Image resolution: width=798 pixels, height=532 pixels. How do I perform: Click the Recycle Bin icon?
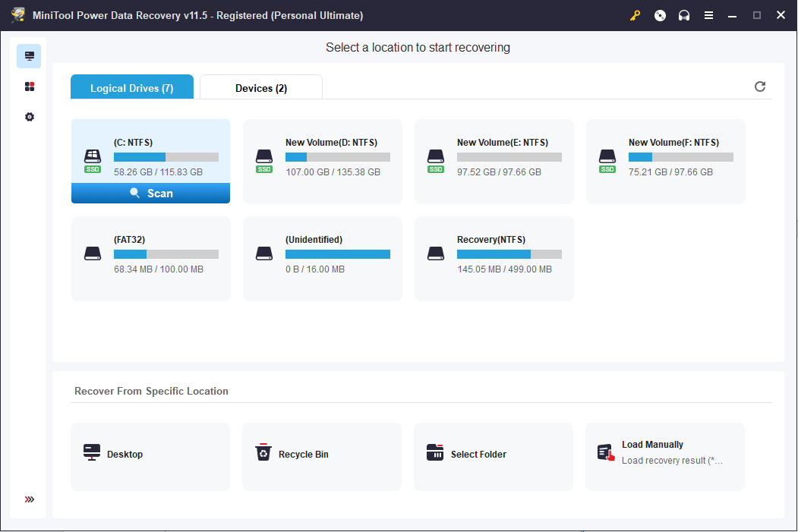[263, 452]
